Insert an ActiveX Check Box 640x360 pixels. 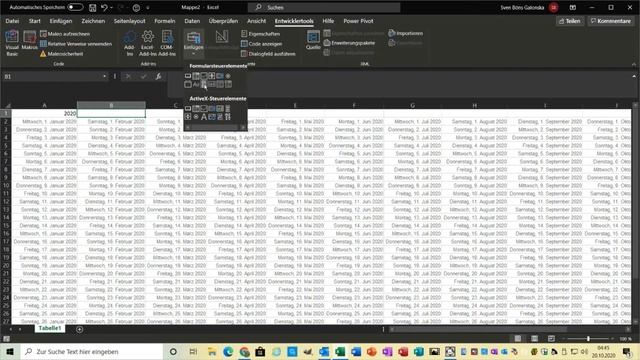204,109
